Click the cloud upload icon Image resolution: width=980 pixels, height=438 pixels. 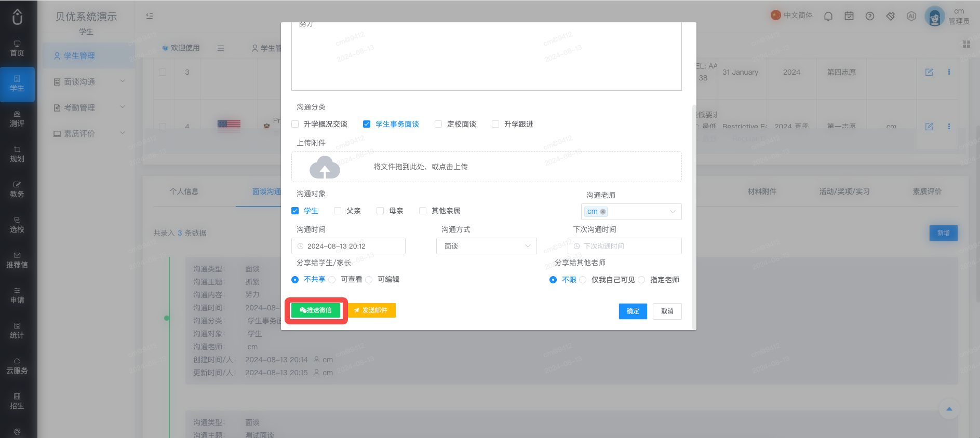325,167
